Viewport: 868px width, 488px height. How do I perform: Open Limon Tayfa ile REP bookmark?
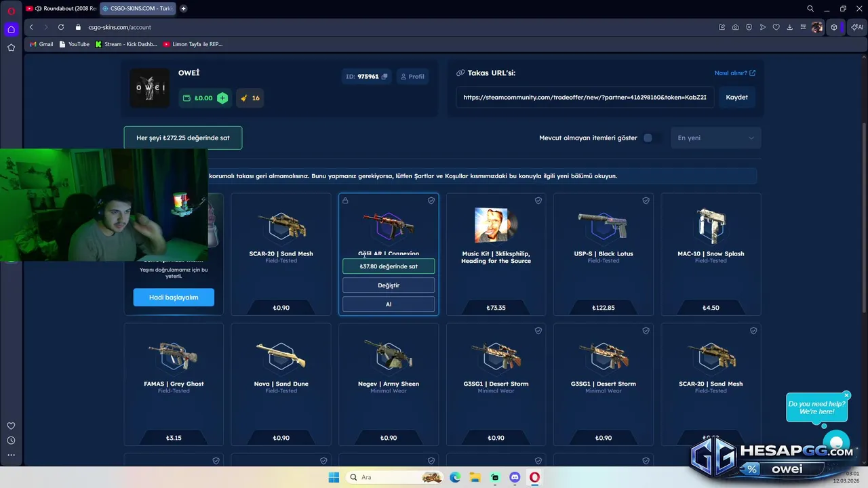193,44
